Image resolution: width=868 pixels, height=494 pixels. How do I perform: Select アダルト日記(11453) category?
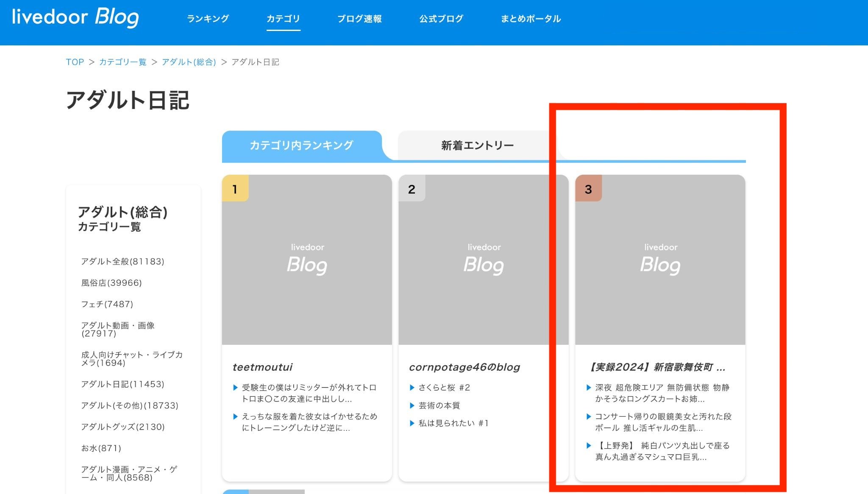[x=122, y=384]
